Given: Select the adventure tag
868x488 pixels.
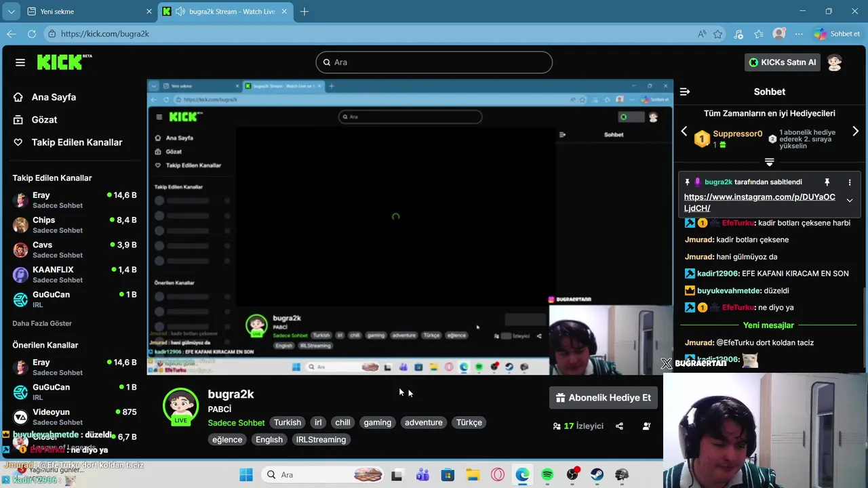Looking at the screenshot, I should coord(424,423).
